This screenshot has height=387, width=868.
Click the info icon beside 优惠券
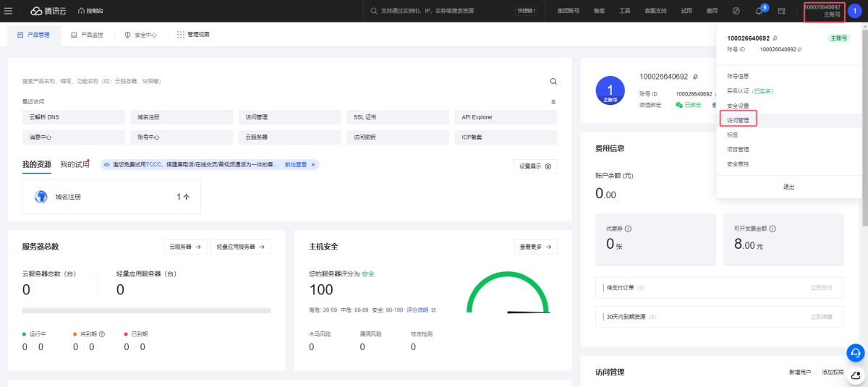pyautogui.click(x=628, y=229)
